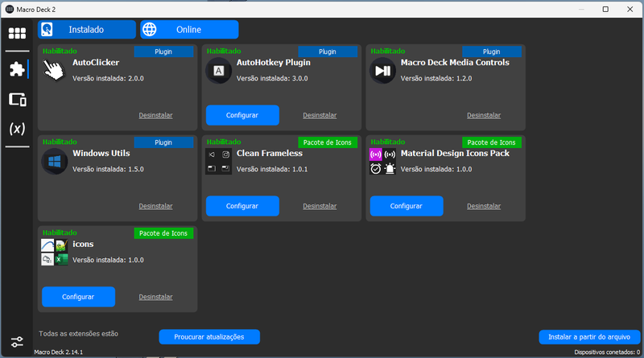644x358 pixels.
Task: Configure the Clean Frameless icon pack
Action: (x=242, y=206)
